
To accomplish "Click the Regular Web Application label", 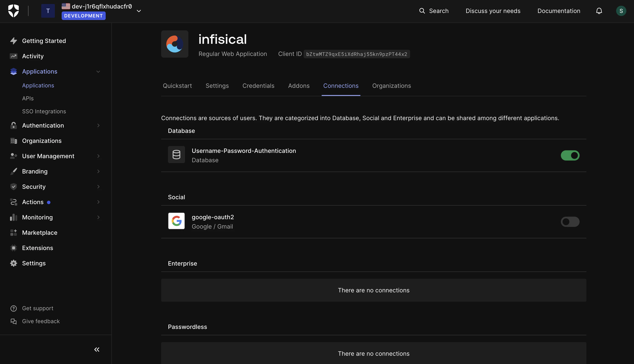I will [233, 54].
